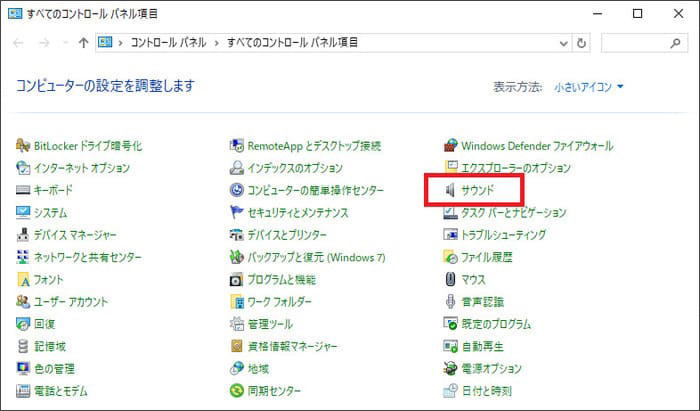Click すべてのコントロール パネル項目 breadcrumb

pos(292,43)
